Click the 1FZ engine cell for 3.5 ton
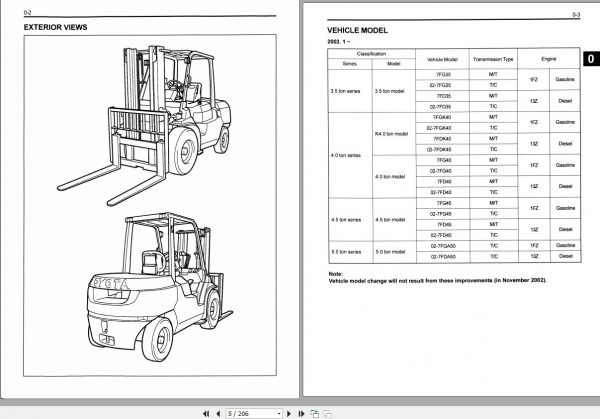Image resolution: width=600 pixels, height=419 pixels. pos(533,80)
